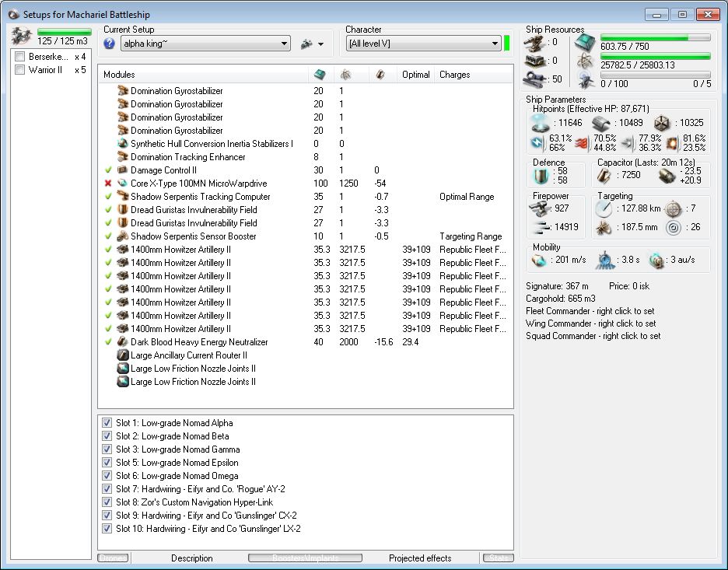Toggle the Berserker drones checkbox
The width and height of the screenshot is (728, 570).
tap(20, 57)
